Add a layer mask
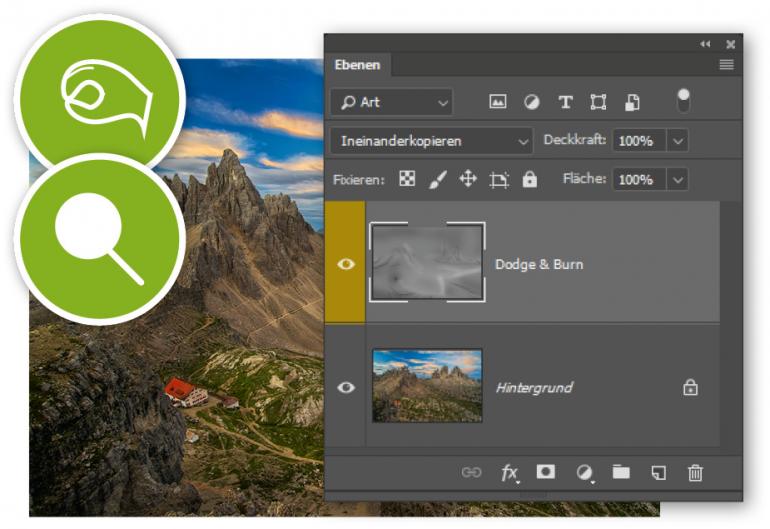 click(546, 472)
